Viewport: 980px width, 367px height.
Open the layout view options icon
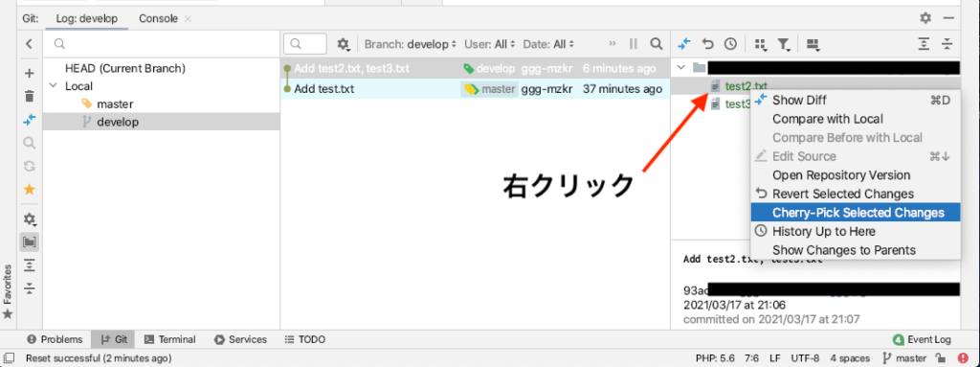[813, 44]
